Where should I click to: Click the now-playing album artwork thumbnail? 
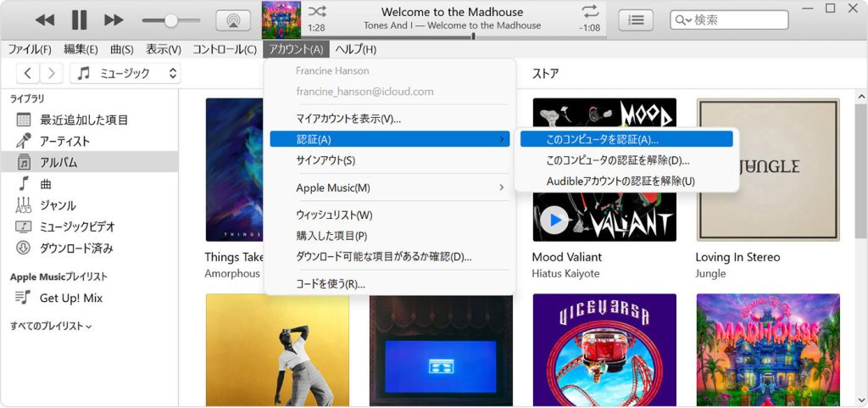pos(281,20)
